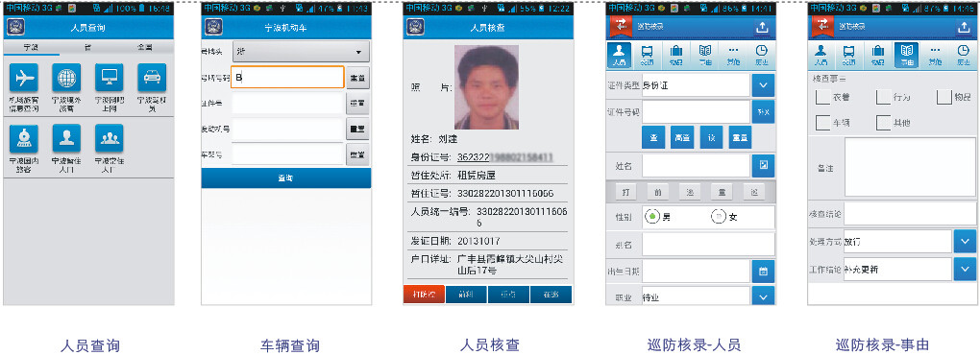Image resolution: width=980 pixels, height=355 pixels.
Task: Tap picture icon button beside 姓名 field
Action: coord(763,165)
